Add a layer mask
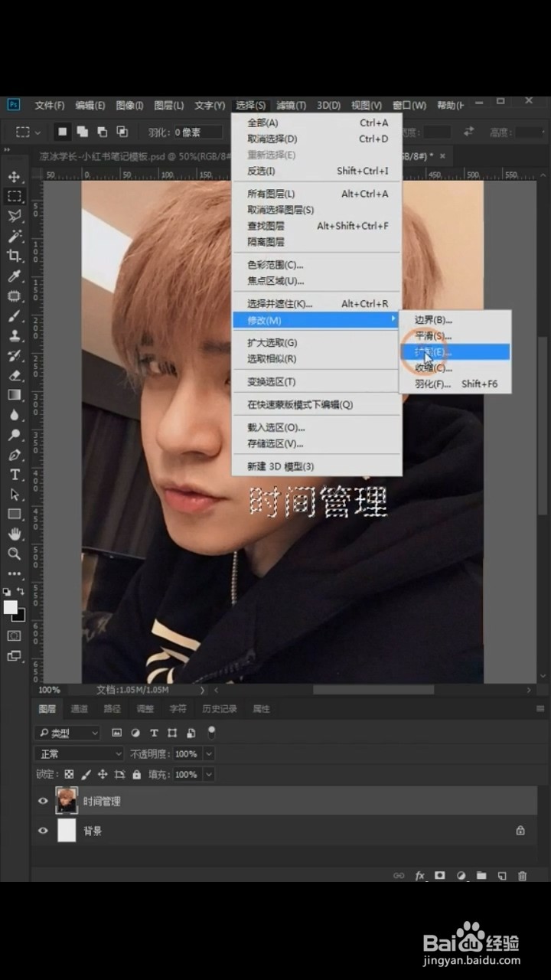The width and height of the screenshot is (551, 980). 441,875
